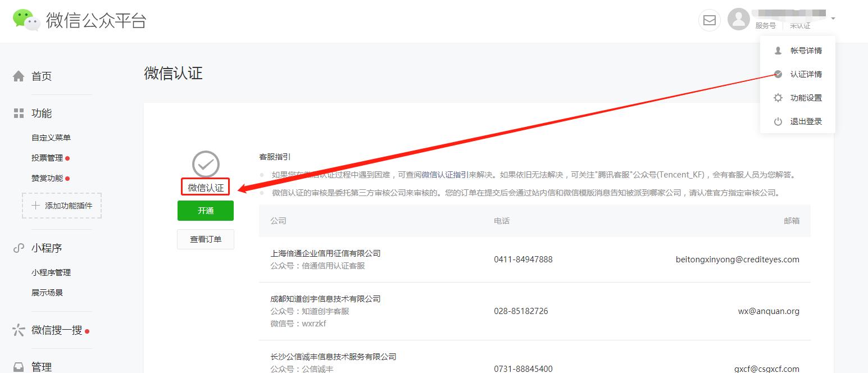This screenshot has width=868, height=373.
Task: Open 赞赏功能 in sidebar
Action: pos(47,178)
